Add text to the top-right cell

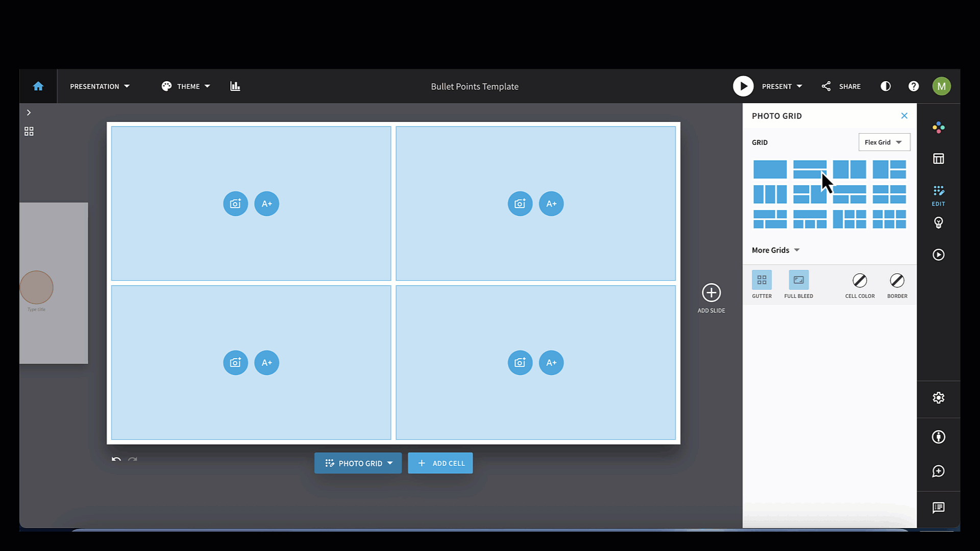pyautogui.click(x=551, y=204)
